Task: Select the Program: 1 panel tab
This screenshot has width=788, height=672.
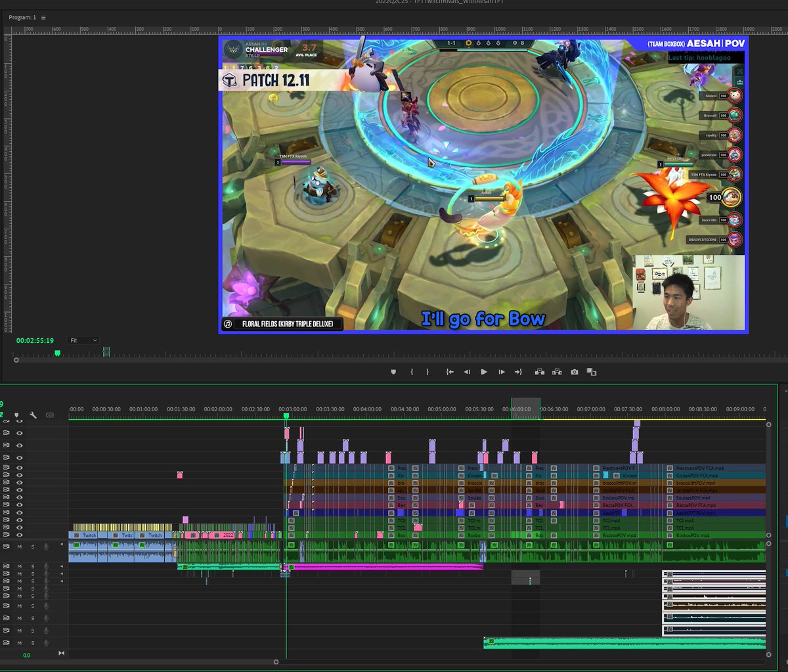Action: pyautogui.click(x=23, y=17)
